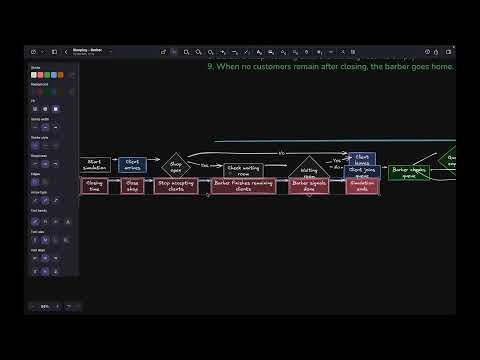Open the current stroke color picker
This screenshot has width=480, height=360.
[72, 75]
